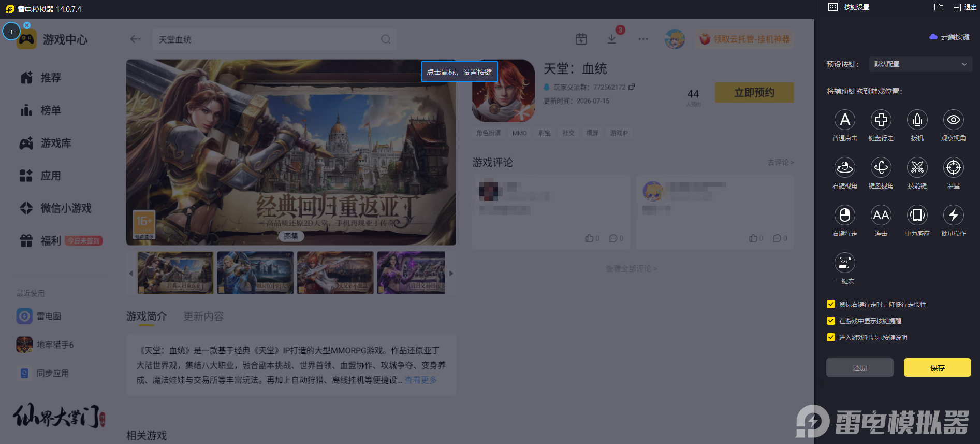Viewport: 980px width, 444px height.
Task: Select the third screenshot thumbnail
Action: pos(335,273)
